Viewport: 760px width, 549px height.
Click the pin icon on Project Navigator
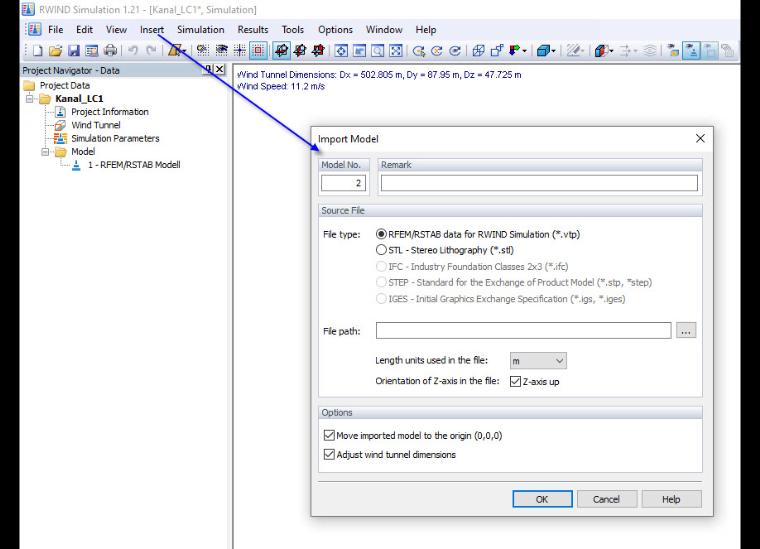coord(207,69)
